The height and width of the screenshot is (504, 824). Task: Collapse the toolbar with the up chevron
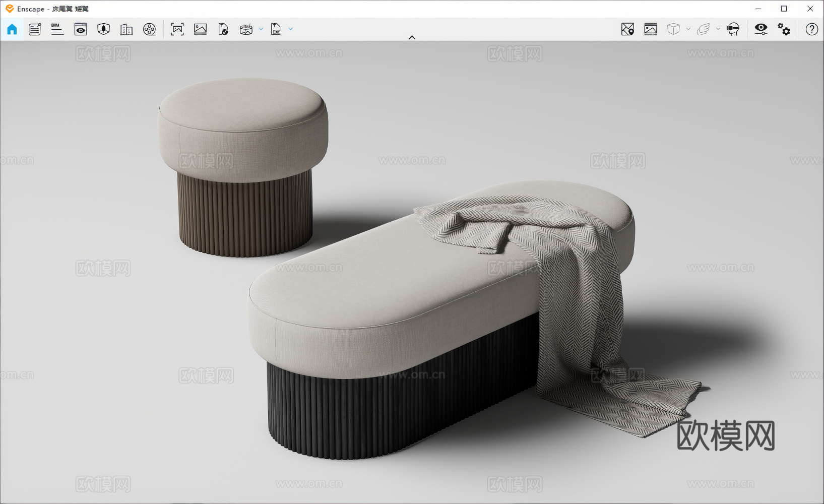[x=412, y=37]
